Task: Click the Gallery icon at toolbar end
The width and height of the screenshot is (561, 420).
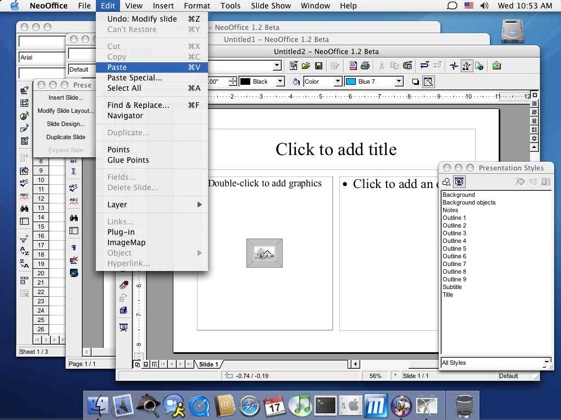Action: coord(497,66)
